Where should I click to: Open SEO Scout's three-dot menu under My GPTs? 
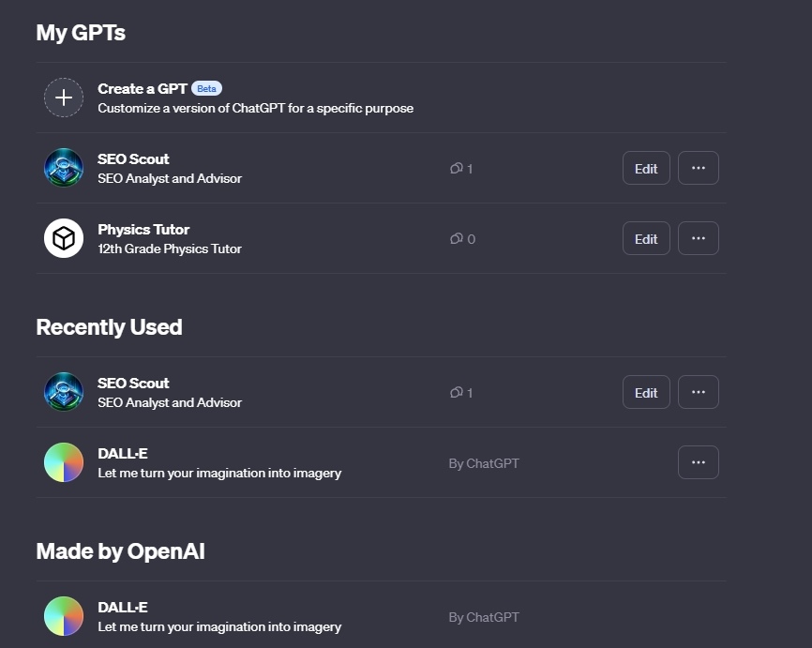click(x=698, y=167)
